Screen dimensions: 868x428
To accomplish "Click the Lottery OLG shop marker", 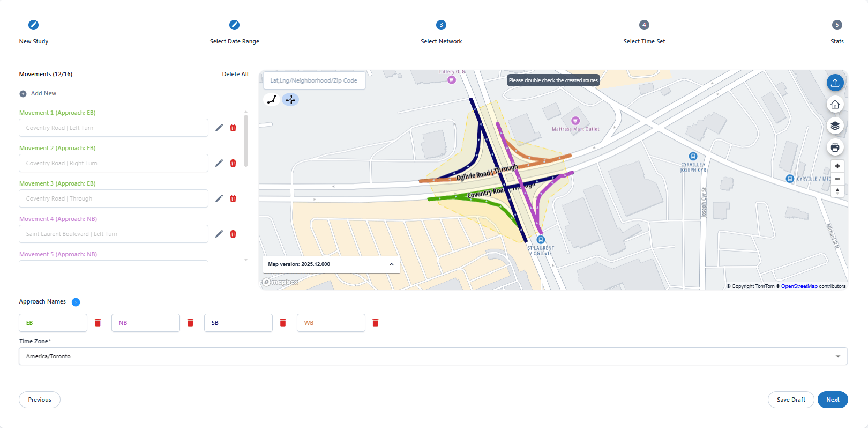I will point(452,79).
